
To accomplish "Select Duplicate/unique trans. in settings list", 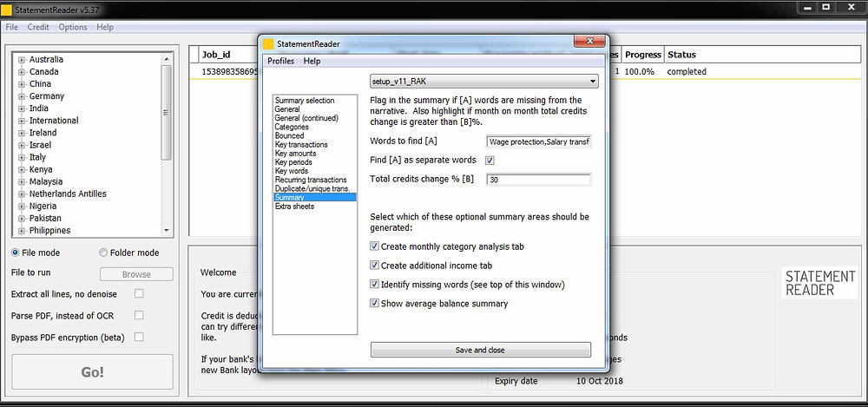I will [312, 189].
